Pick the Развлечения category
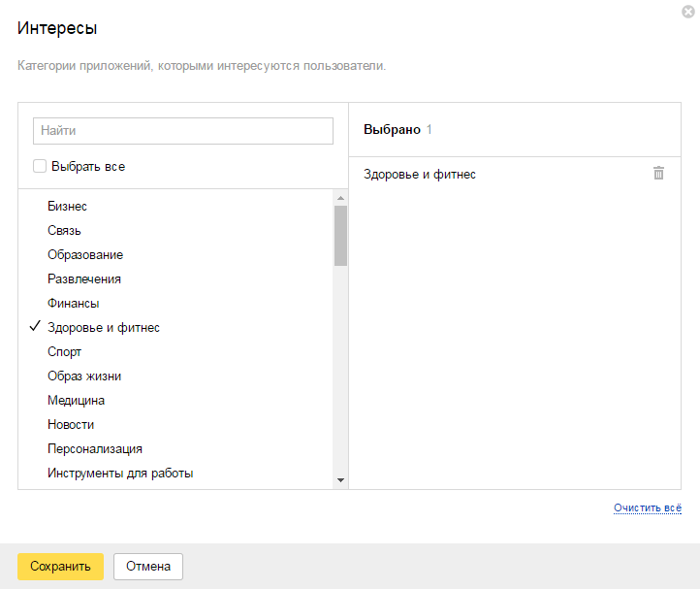 point(84,279)
